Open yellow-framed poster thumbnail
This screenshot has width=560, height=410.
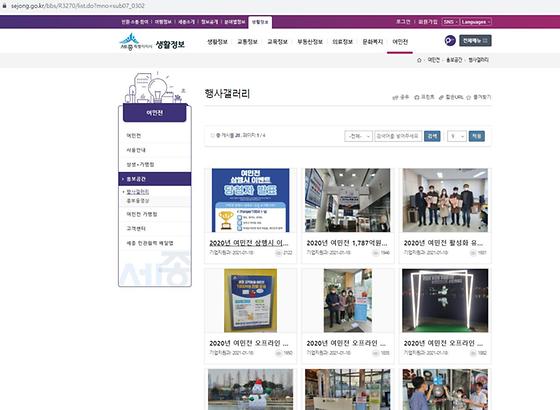click(x=250, y=301)
